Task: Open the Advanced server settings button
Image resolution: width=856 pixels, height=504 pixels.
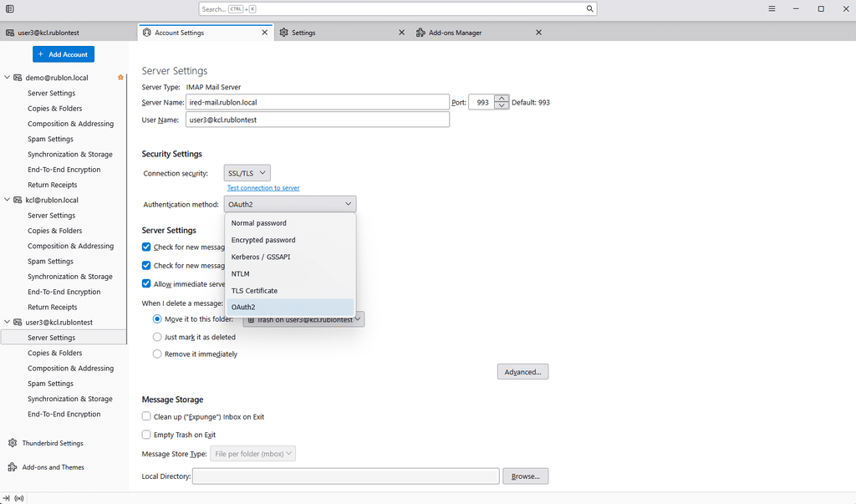Action: (x=522, y=372)
